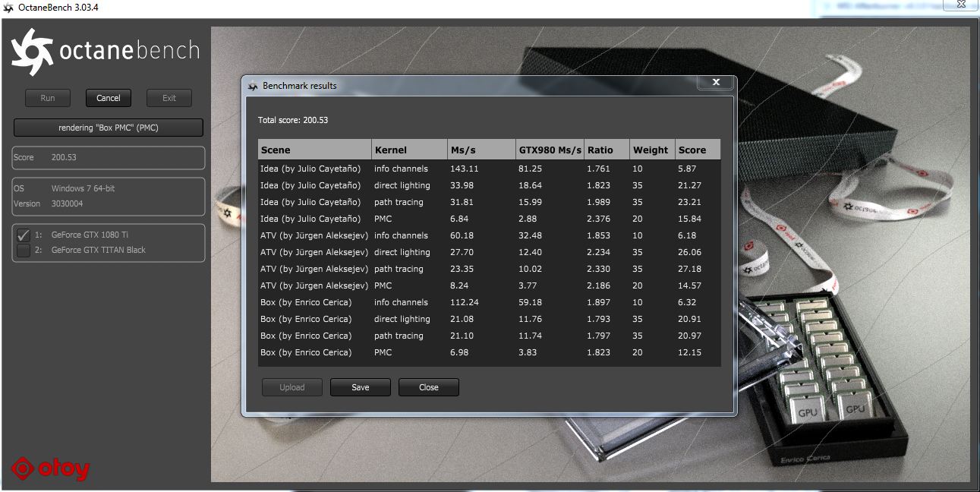The height and width of the screenshot is (492, 980).
Task: Sort by the Kernel column header
Action: coord(409,150)
